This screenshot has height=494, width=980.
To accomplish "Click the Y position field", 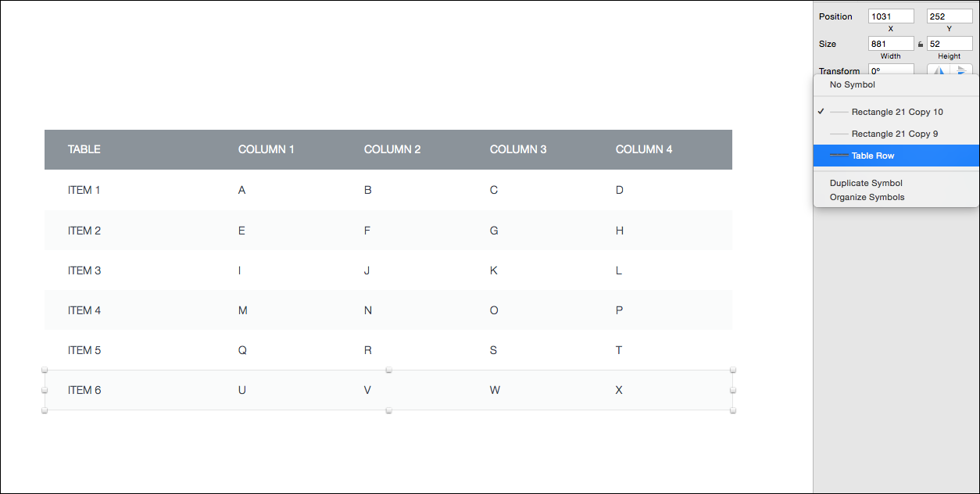I will pyautogui.click(x=949, y=16).
